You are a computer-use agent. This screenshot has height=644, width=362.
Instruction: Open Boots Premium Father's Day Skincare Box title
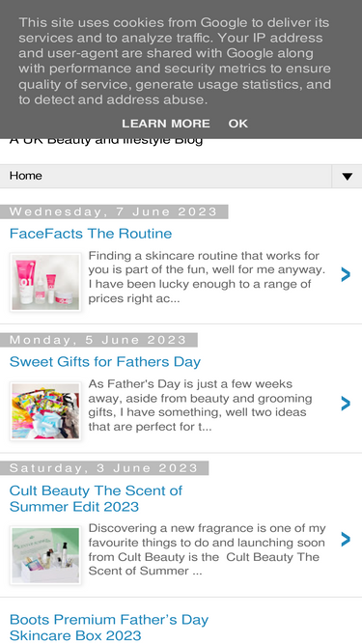109,628
